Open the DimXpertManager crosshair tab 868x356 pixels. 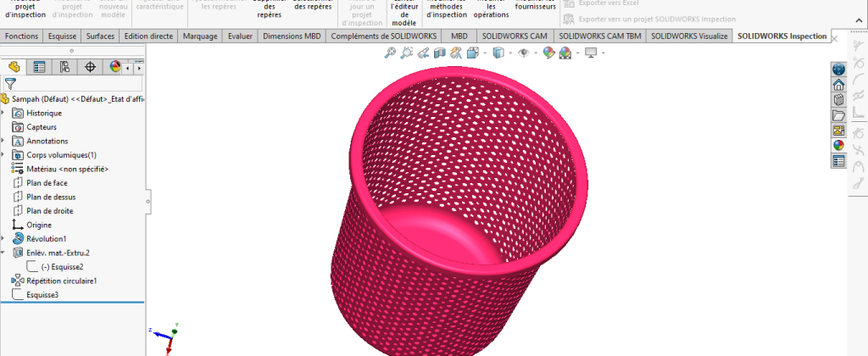click(x=90, y=67)
